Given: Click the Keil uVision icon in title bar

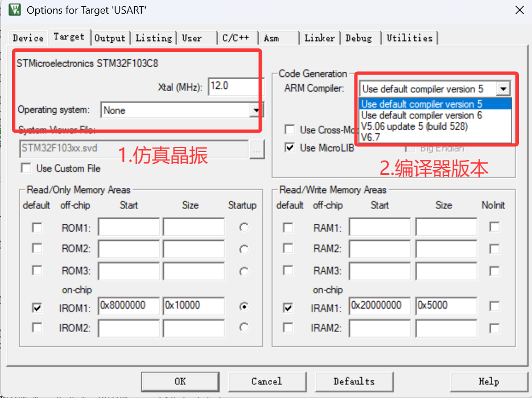Looking at the screenshot, I should click(15, 10).
